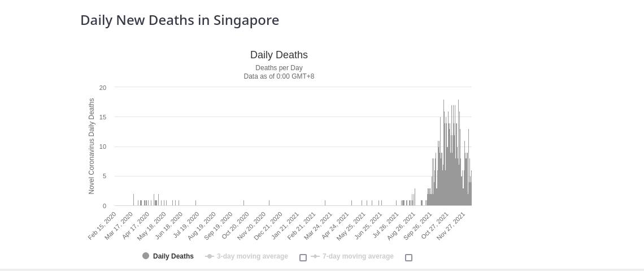Click the y-axis title 'Novel Coronavirus Daily Deaths'
This screenshot has width=644, height=271.
pyautogui.click(x=91, y=146)
